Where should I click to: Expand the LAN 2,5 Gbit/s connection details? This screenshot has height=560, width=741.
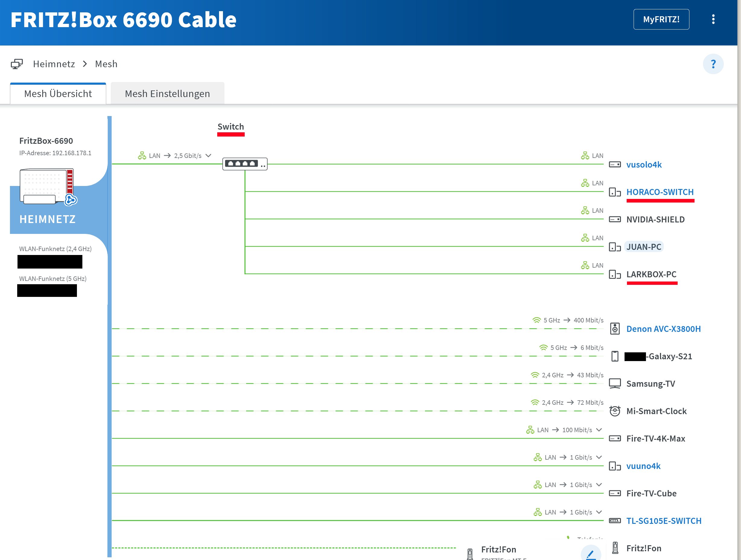(x=208, y=156)
